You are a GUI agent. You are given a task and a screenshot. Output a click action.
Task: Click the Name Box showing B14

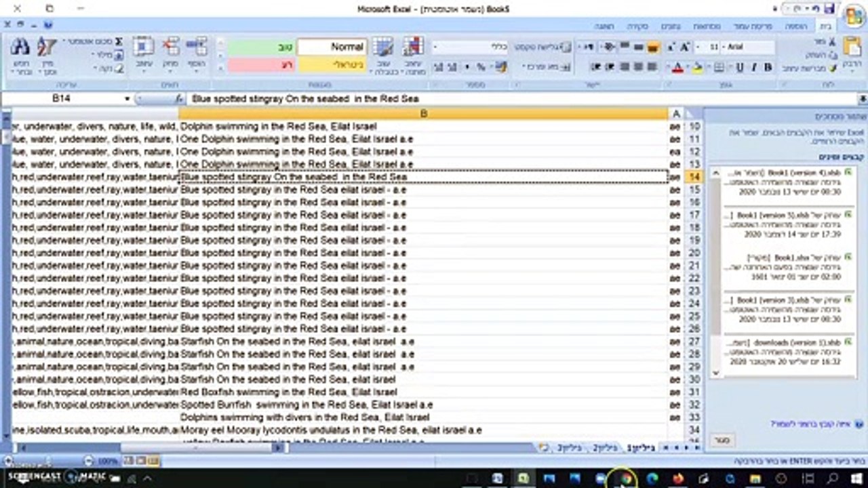[62, 99]
